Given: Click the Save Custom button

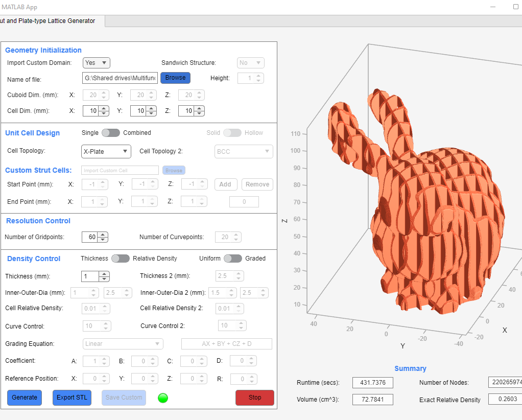Looking at the screenshot, I should [124, 398].
